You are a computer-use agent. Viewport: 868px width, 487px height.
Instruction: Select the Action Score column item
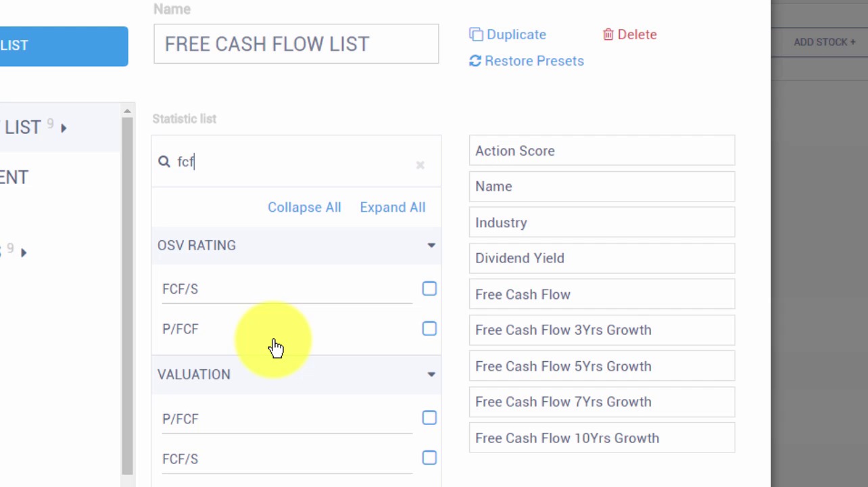click(x=602, y=151)
